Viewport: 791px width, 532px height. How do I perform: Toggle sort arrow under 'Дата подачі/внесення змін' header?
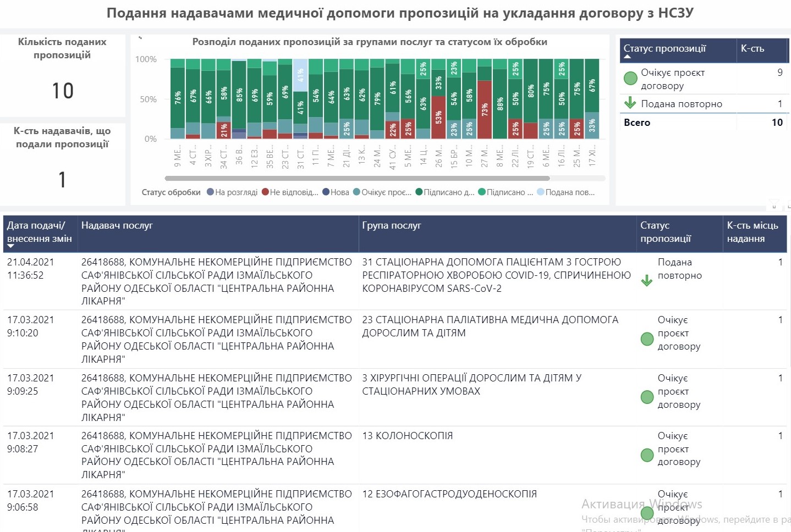click(x=10, y=246)
